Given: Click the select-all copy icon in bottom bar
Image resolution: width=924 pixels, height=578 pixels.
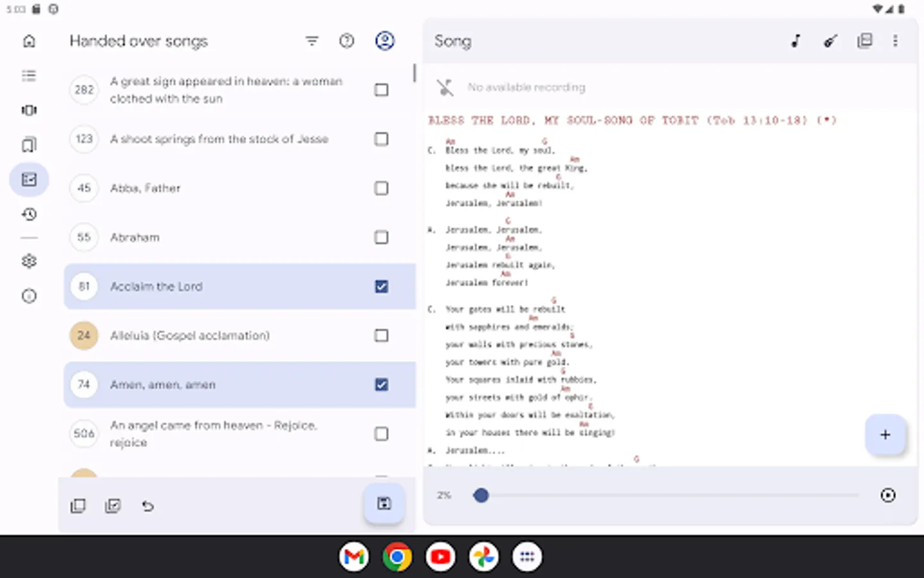Looking at the screenshot, I should [78, 506].
